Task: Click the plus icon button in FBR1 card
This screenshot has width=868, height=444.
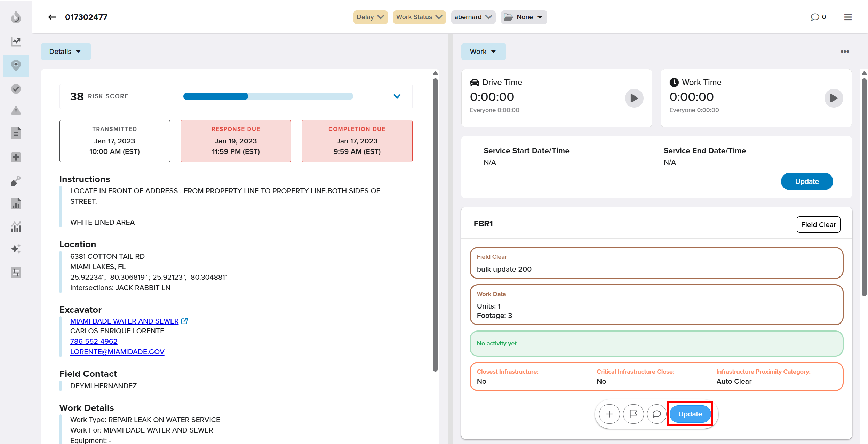Action: (x=610, y=414)
